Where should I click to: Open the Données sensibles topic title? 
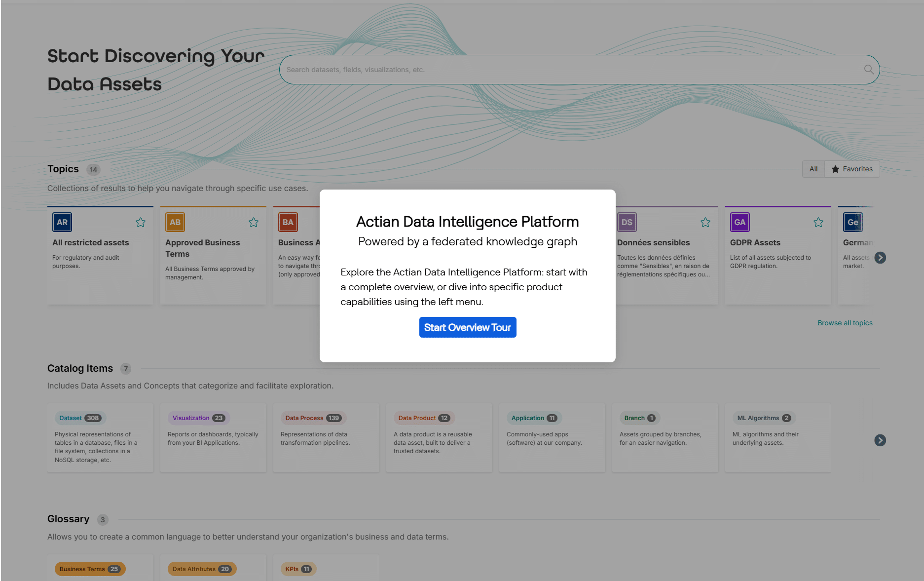point(654,242)
